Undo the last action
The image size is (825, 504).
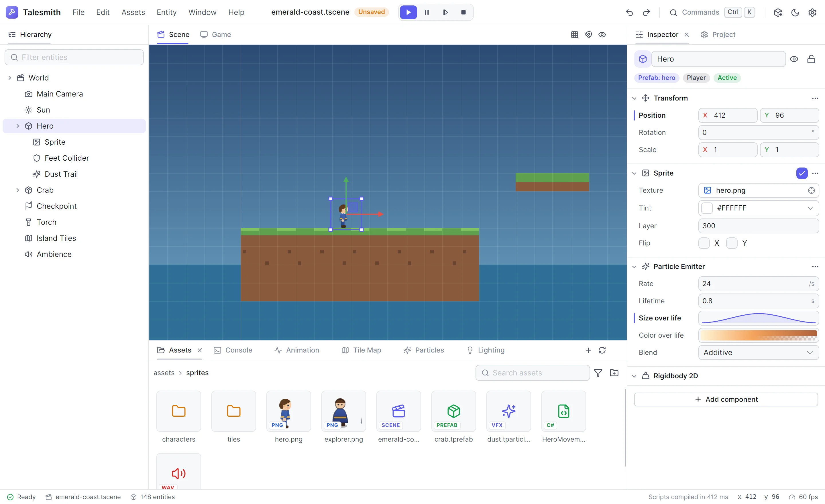click(629, 12)
